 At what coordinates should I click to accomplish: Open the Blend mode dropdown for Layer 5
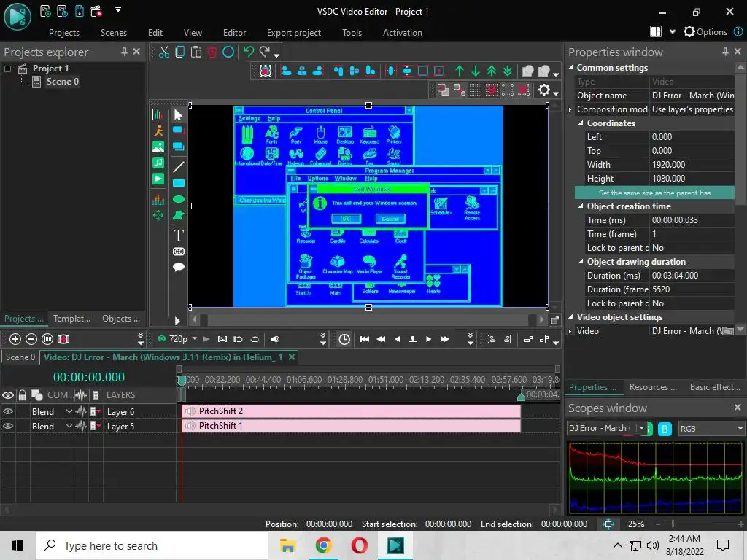(69, 426)
